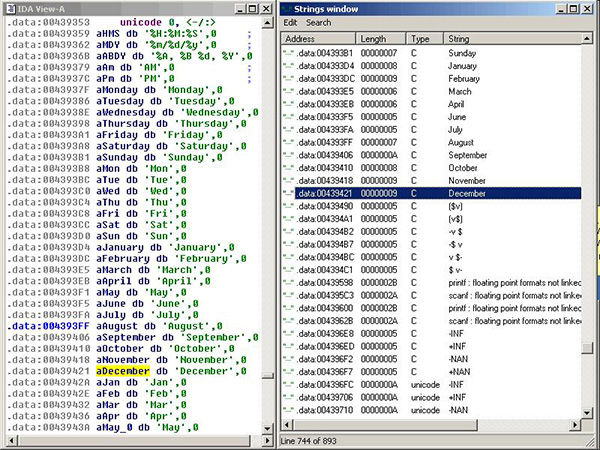Maximize the IDA View-A window
Image resolution: width=600 pixels, height=450 pixels.
pos(253,9)
